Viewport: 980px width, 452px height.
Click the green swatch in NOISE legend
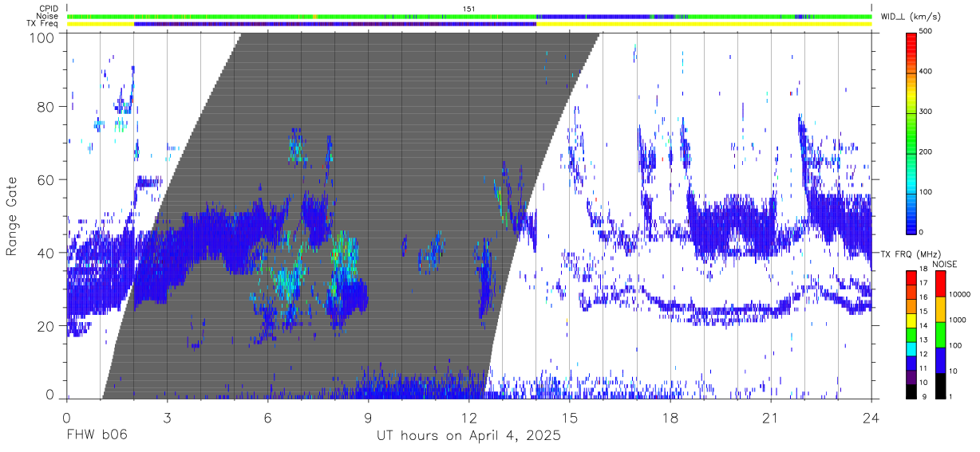939,335
